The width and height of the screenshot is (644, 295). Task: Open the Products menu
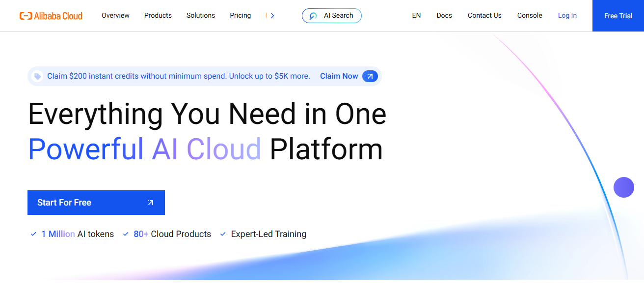158,15
